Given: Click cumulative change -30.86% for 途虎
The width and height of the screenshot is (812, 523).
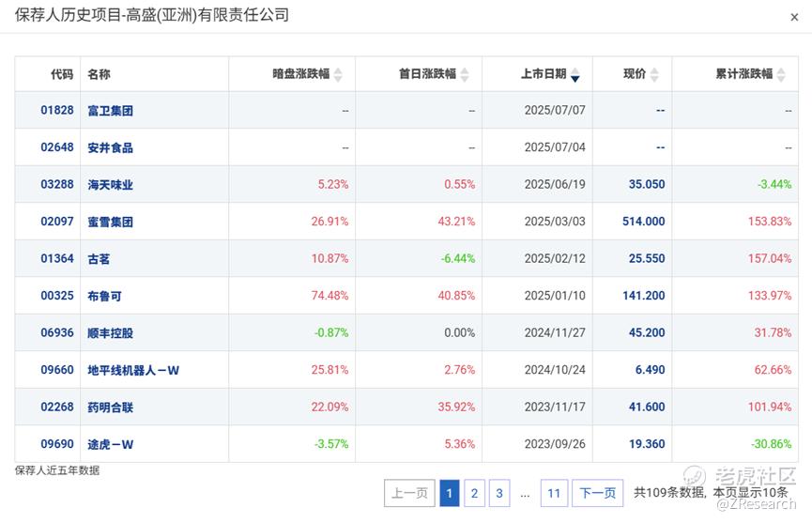Looking at the screenshot, I should [771, 444].
